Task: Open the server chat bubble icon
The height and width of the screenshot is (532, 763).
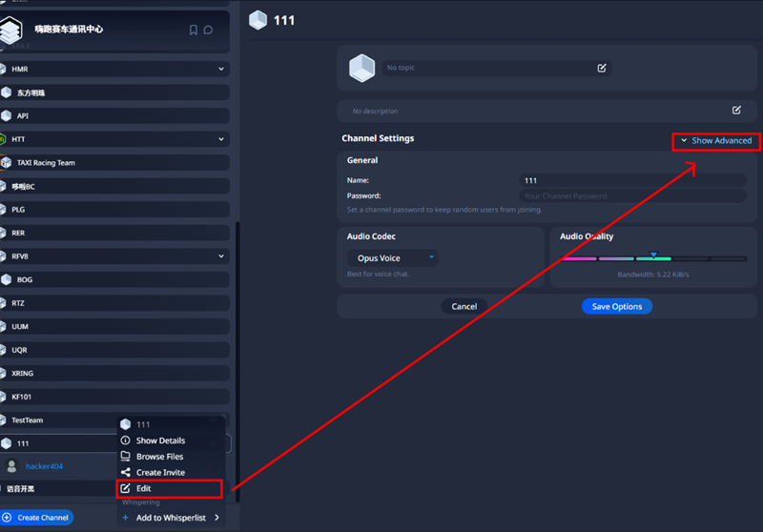Action: (x=208, y=30)
